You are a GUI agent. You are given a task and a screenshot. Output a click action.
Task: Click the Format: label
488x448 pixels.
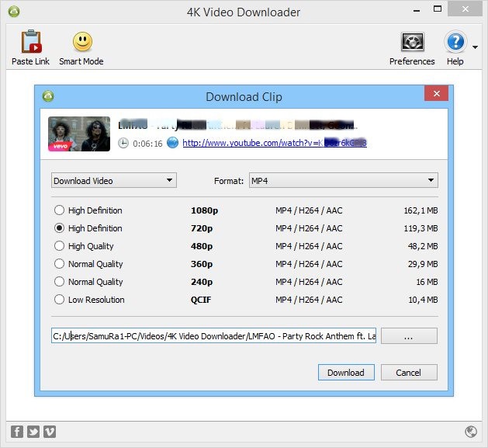[229, 181]
